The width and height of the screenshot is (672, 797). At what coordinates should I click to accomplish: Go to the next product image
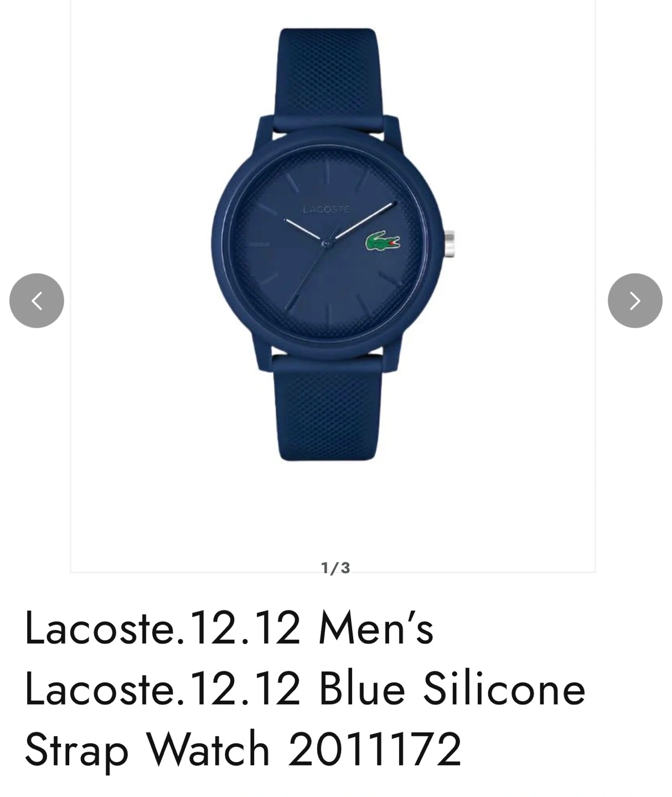(635, 301)
